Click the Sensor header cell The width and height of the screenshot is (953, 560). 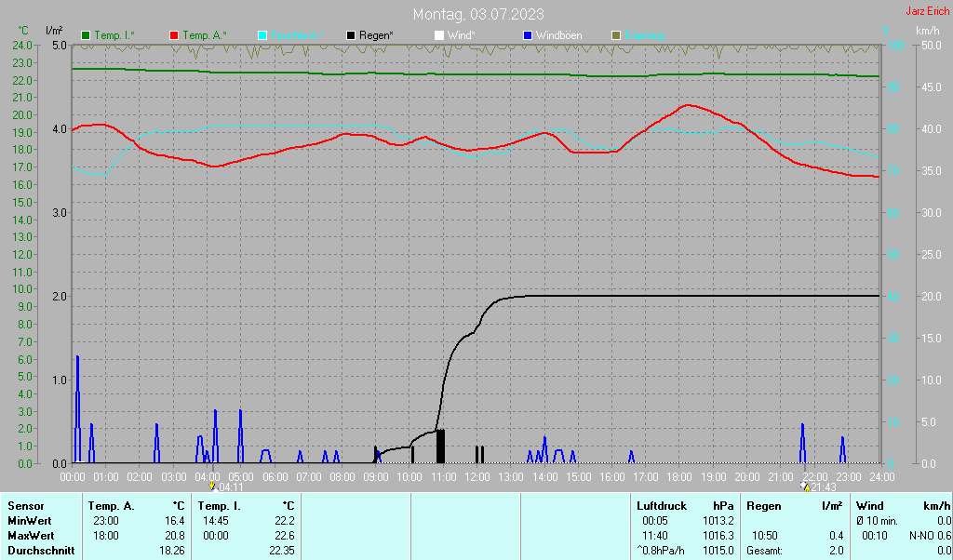[26, 506]
